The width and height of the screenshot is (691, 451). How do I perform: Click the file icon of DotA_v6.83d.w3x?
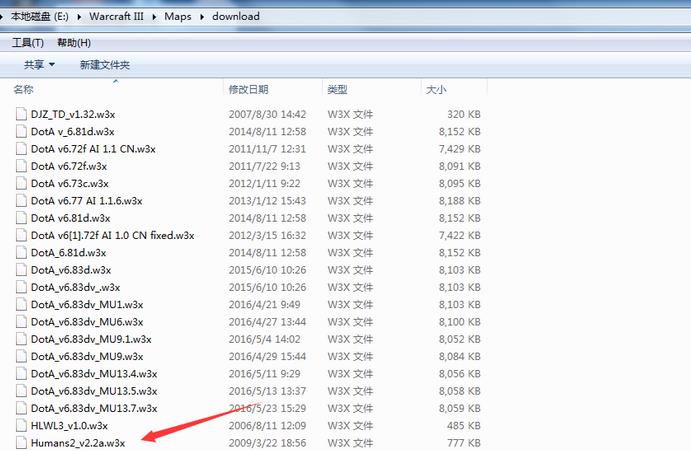click(21, 270)
